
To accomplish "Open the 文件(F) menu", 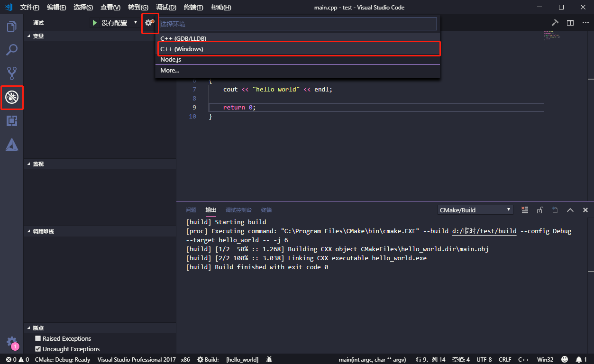I will 30,8.
